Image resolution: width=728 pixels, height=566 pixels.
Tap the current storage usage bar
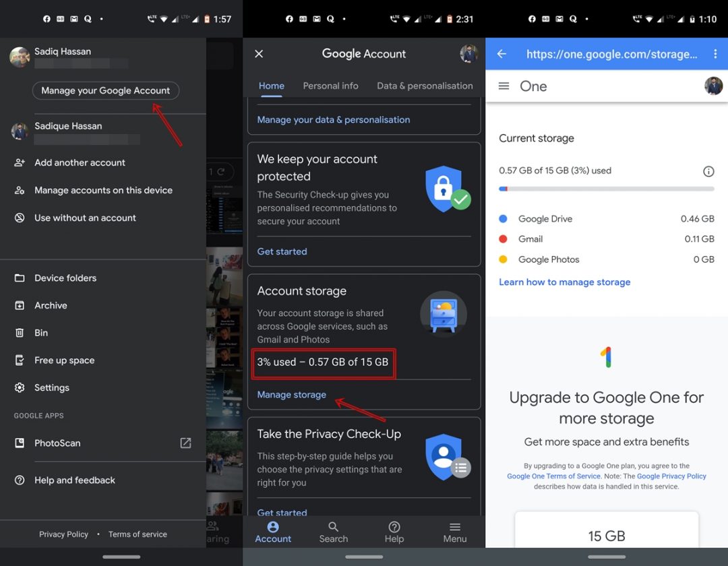click(607, 189)
